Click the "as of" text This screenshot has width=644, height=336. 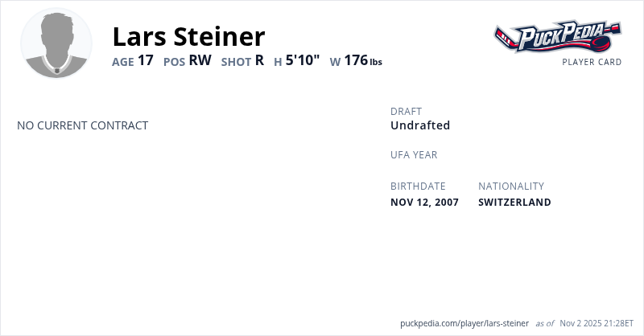(544, 323)
